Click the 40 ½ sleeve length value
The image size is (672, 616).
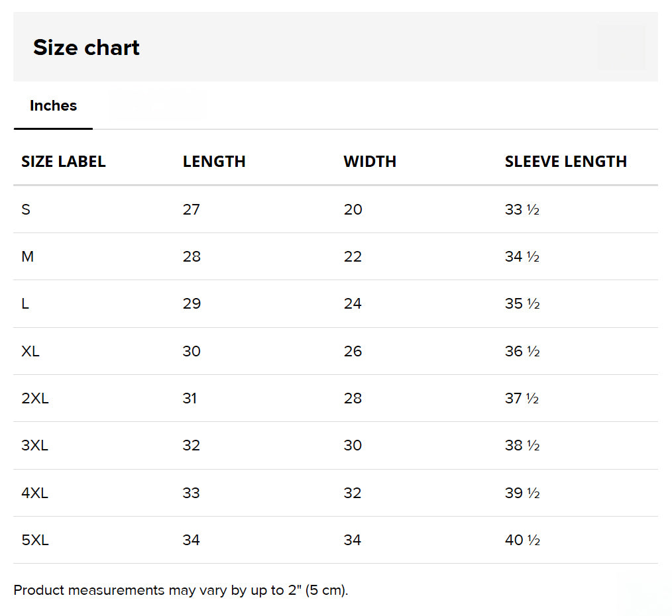pyautogui.click(x=522, y=540)
